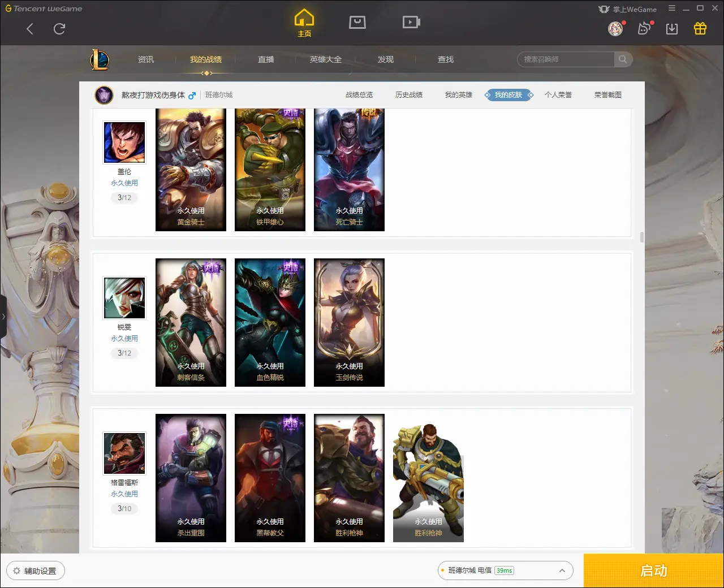This screenshot has width=724, height=588.
Task: Open the 铁甲雄心 skin card
Action: point(270,170)
